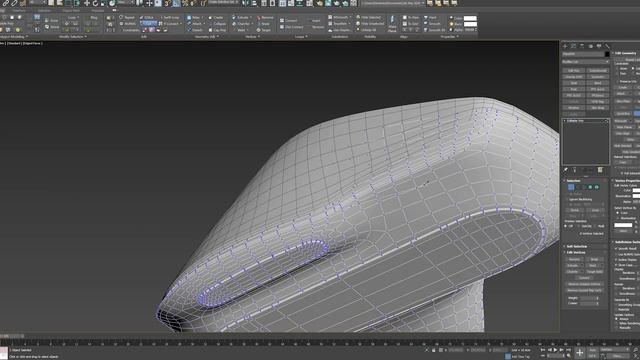
Task: Click the Render teapot icon
Action: pyautogui.click(x=336, y=3)
